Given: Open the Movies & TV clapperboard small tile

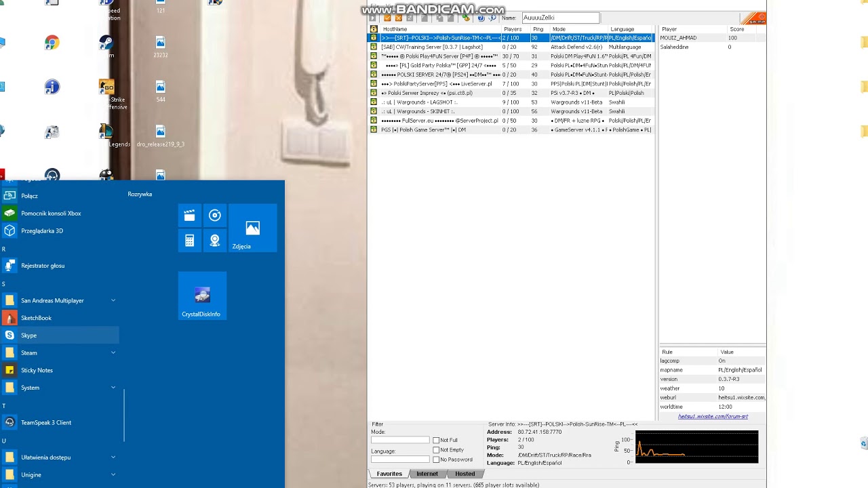Looking at the screenshot, I should (x=189, y=216).
